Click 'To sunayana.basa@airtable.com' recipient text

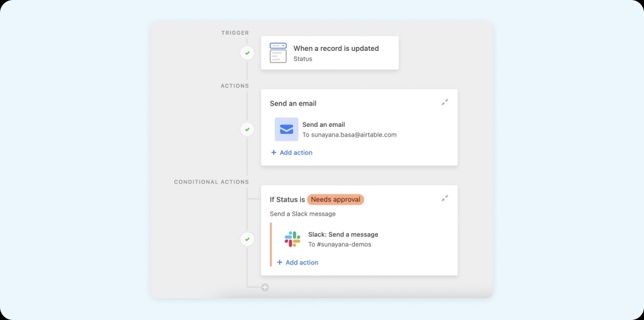[350, 135]
